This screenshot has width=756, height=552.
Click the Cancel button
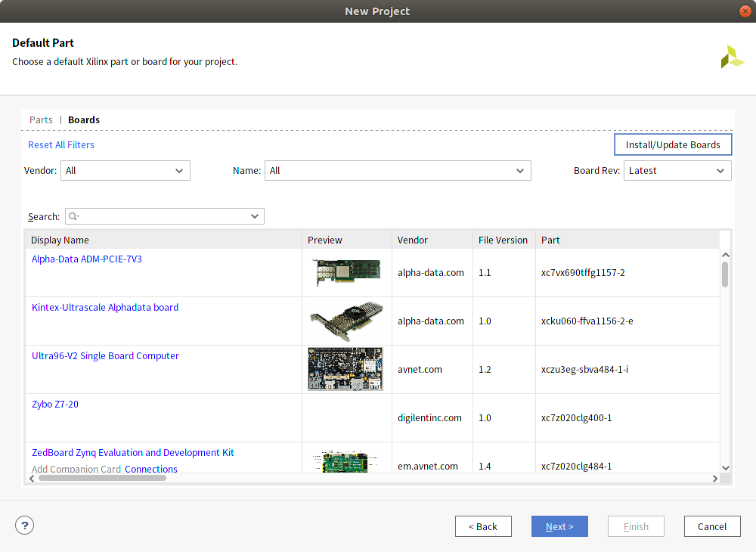712,526
